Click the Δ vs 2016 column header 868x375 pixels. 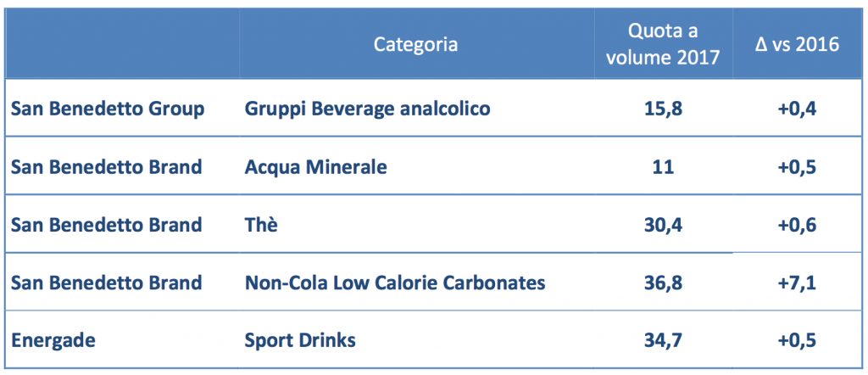click(797, 44)
